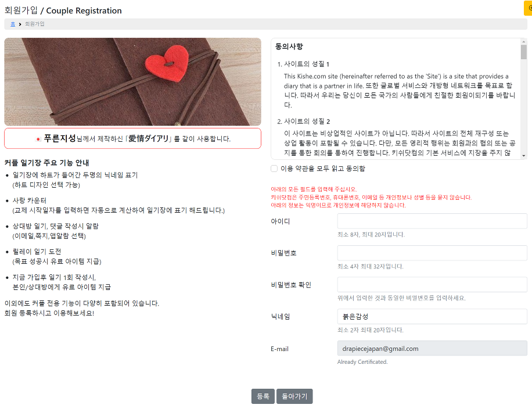Click the yellow plus button at top corner
This screenshot has height=412, width=532.
point(529,8)
